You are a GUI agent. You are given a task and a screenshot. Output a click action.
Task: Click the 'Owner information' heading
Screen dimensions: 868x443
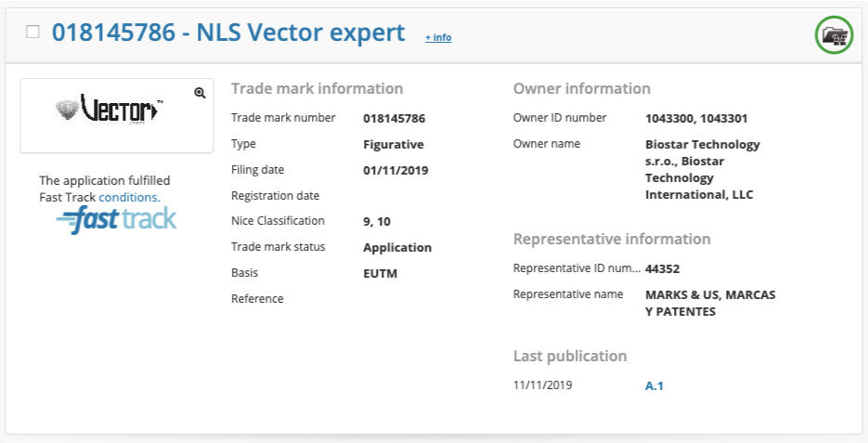click(x=582, y=89)
